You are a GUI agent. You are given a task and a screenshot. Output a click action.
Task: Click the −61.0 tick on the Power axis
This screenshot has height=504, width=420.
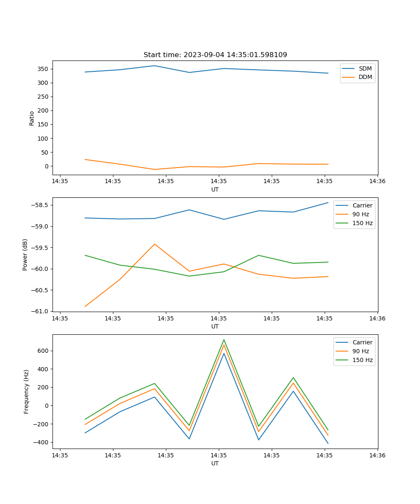tap(40, 311)
